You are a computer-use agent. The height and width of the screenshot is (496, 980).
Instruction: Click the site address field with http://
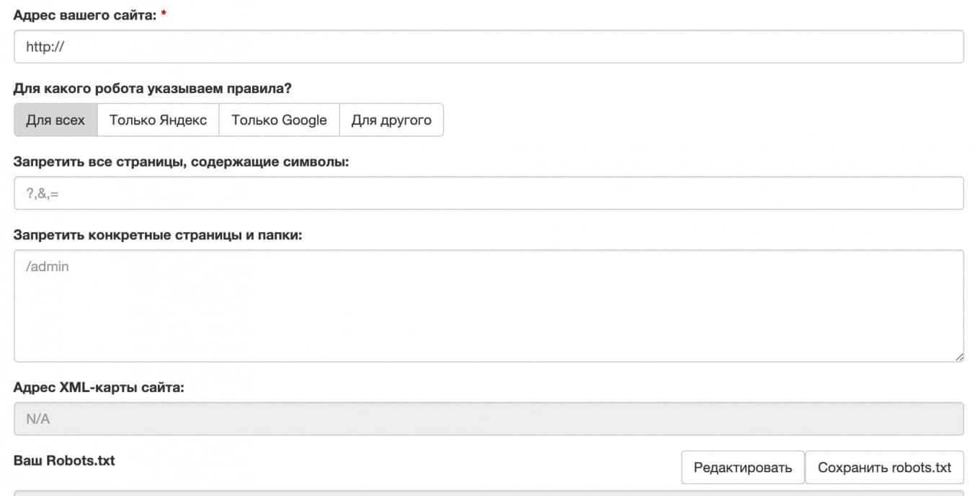489,47
